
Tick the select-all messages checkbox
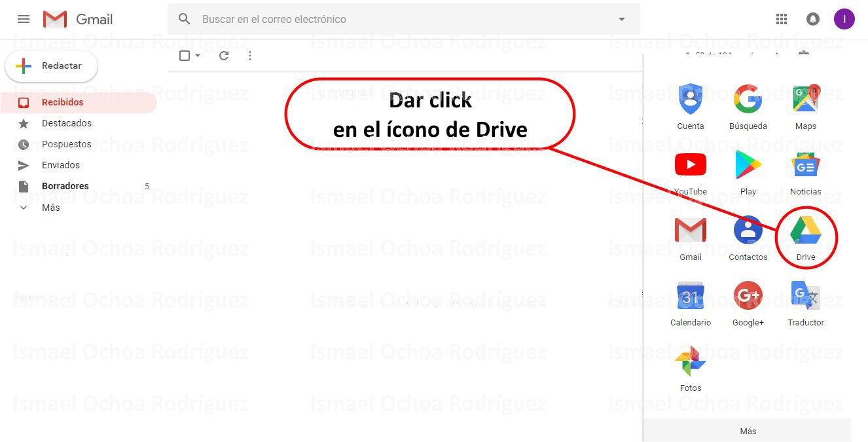click(x=185, y=56)
